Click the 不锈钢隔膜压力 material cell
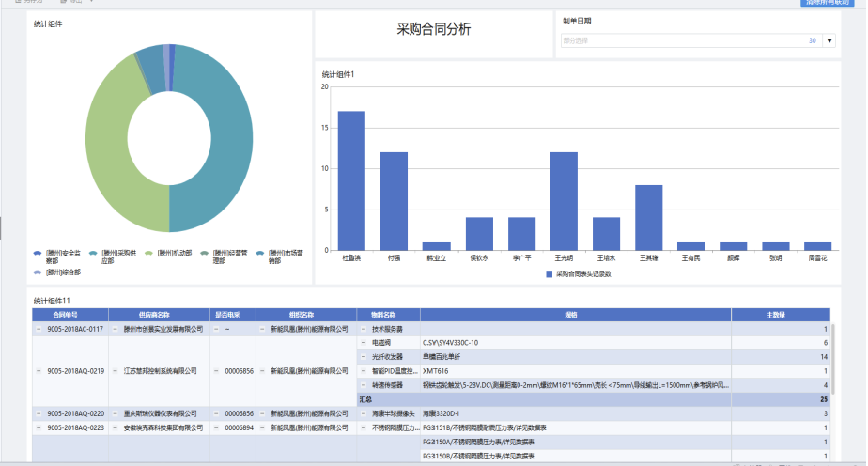This screenshot has height=466, width=868. point(388,427)
